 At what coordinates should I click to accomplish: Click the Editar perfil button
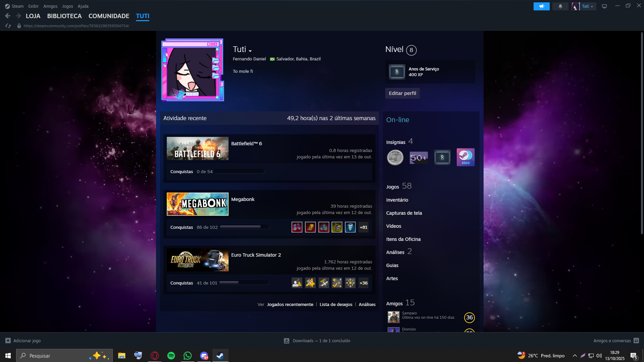402,93
